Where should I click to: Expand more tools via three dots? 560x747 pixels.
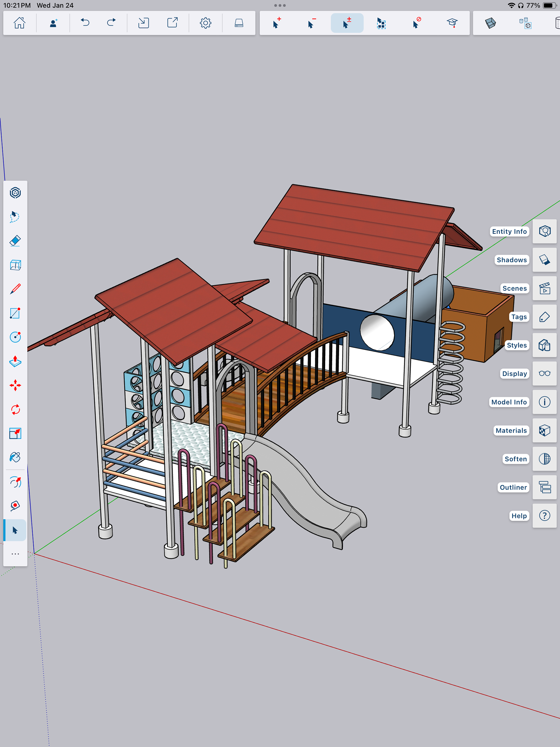tap(15, 554)
